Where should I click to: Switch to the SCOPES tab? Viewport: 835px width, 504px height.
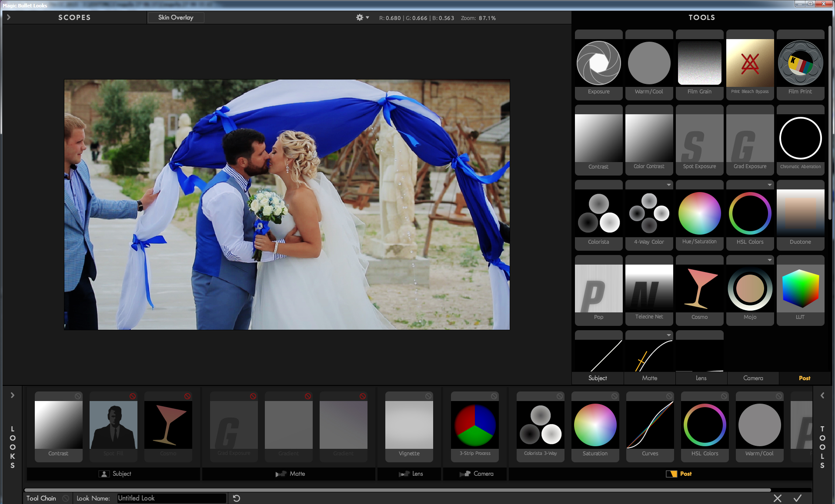pyautogui.click(x=74, y=17)
